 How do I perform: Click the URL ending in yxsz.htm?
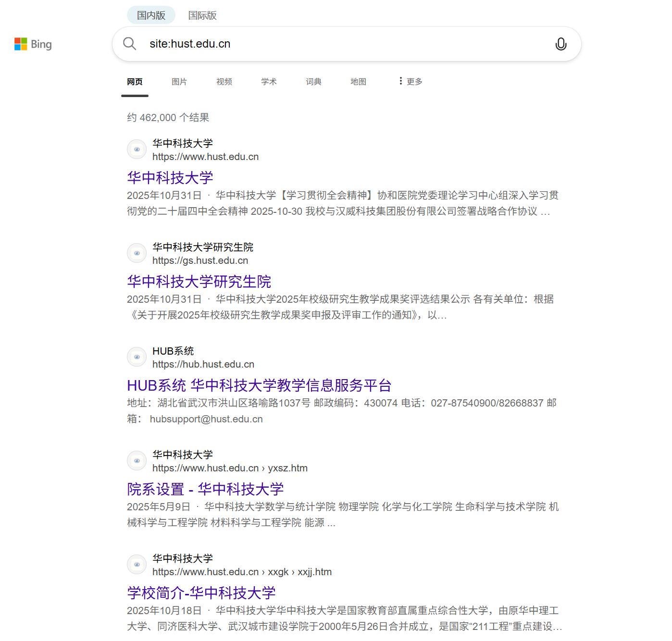pos(230,468)
